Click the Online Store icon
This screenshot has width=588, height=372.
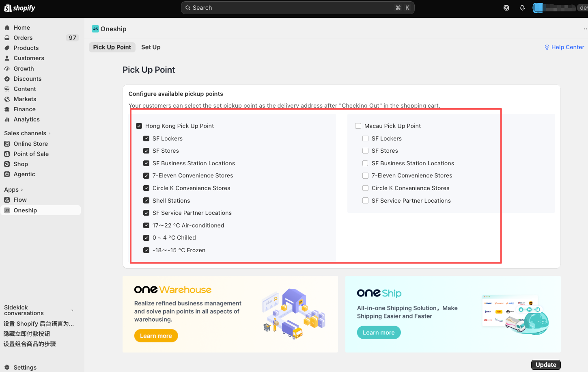tap(7, 144)
